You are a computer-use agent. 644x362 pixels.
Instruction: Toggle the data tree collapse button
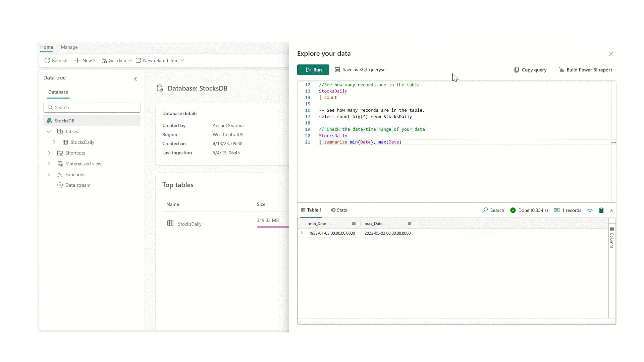pos(136,79)
